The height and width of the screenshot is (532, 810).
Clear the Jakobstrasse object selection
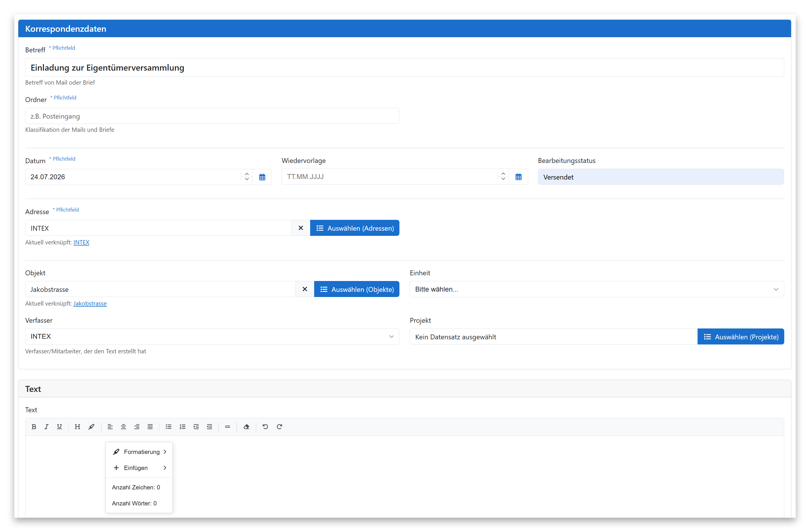point(305,289)
